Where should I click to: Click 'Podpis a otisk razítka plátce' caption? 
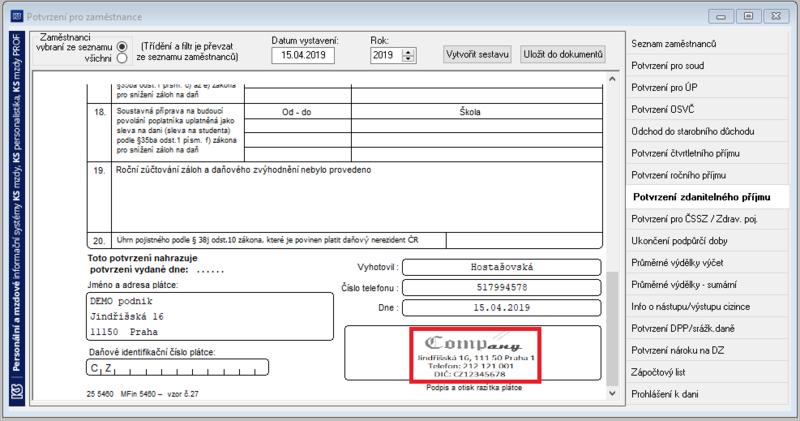coord(474,388)
